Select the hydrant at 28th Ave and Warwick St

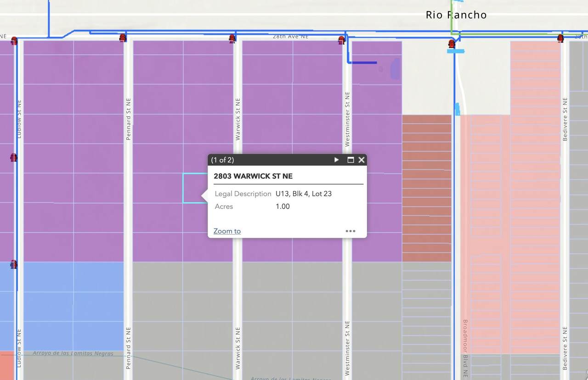[232, 38]
